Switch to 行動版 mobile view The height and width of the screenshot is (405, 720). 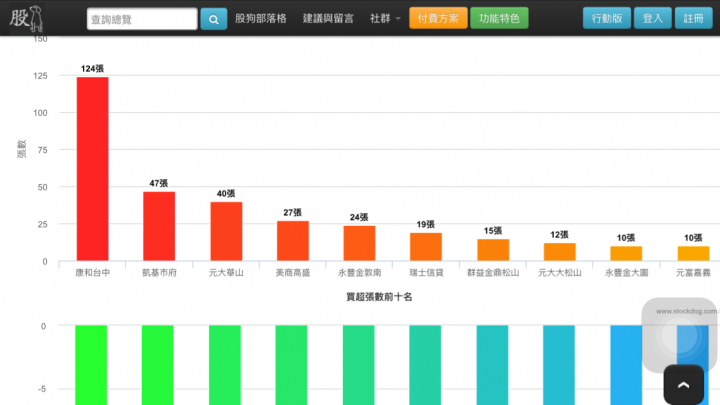point(607,18)
